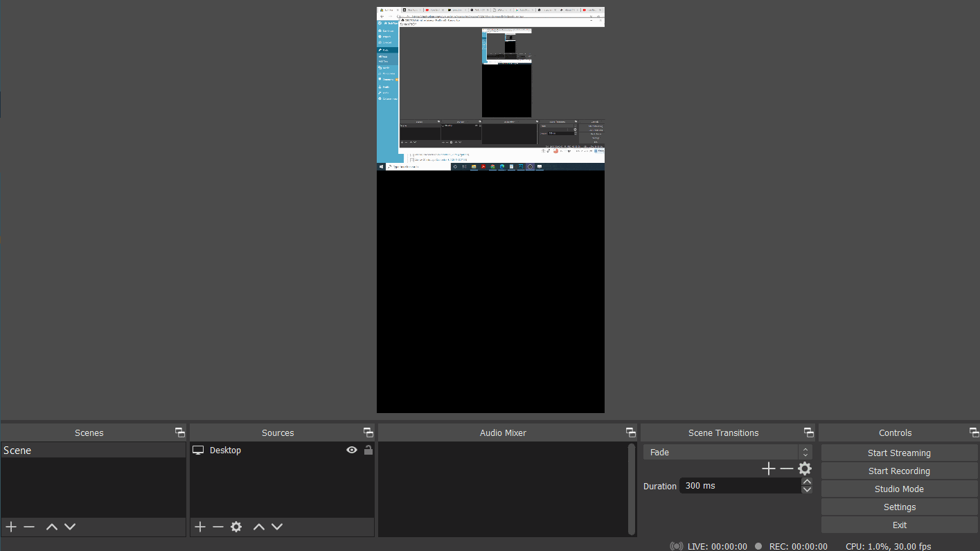The height and width of the screenshot is (551, 980).
Task: Click the Audio Mixer panel title
Action: click(503, 432)
